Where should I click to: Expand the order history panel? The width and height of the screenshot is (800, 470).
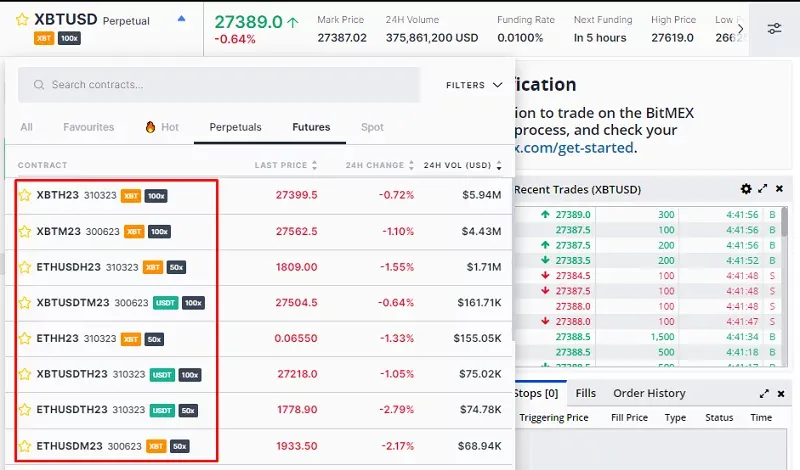tap(764, 393)
